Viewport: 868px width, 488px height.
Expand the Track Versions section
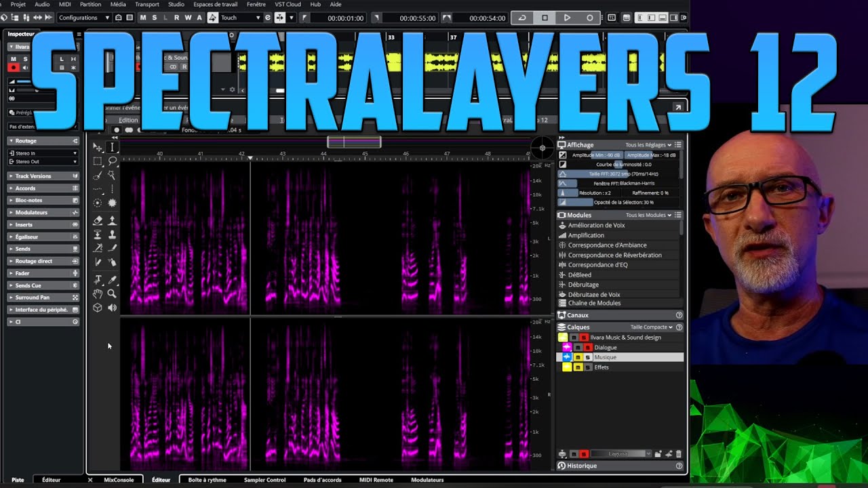[43, 176]
